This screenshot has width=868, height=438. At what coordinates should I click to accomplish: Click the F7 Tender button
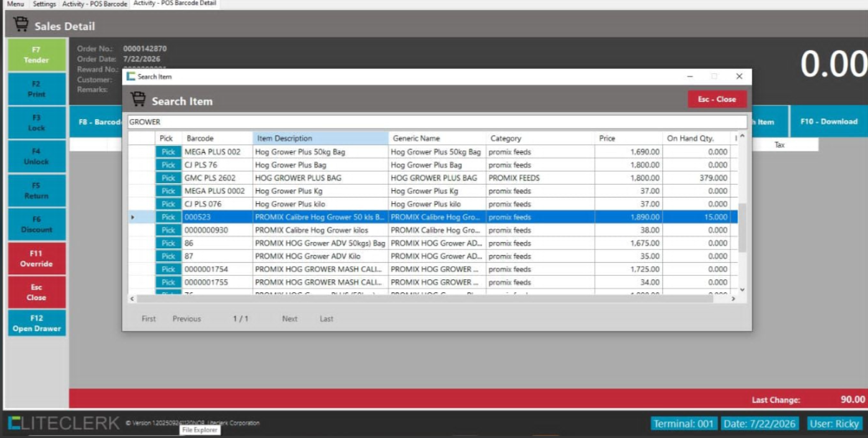[x=37, y=55]
